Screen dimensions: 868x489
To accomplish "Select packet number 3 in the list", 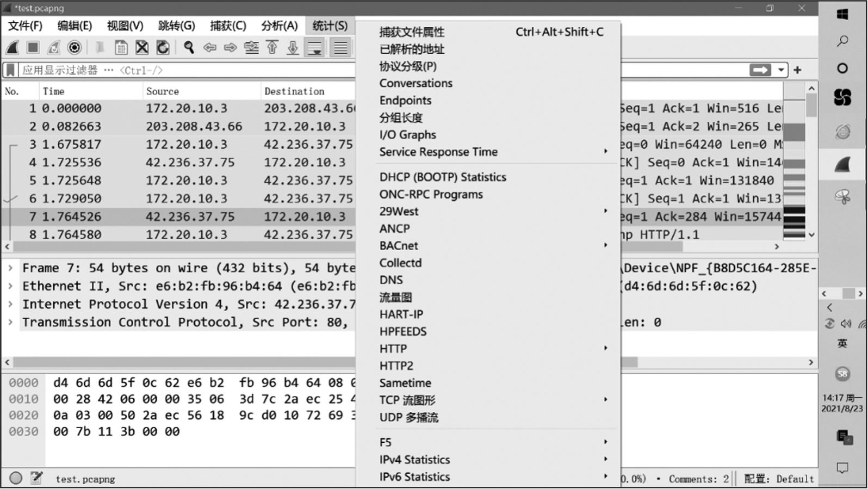I will [x=178, y=144].
